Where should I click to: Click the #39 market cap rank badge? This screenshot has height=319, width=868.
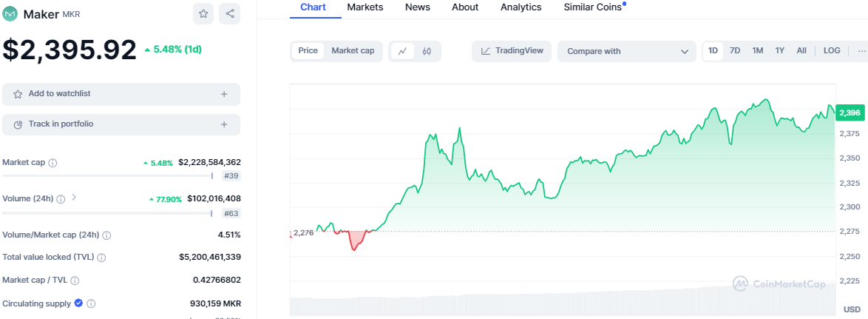coord(232,176)
